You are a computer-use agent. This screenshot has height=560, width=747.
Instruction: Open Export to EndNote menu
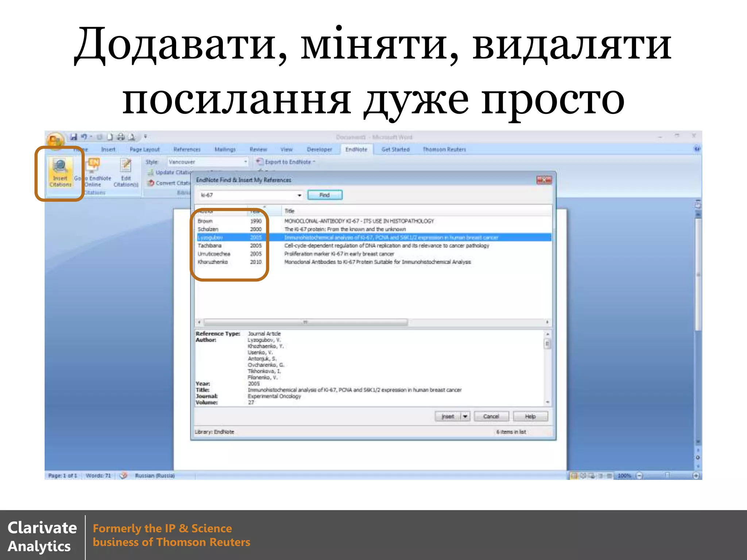point(286,162)
